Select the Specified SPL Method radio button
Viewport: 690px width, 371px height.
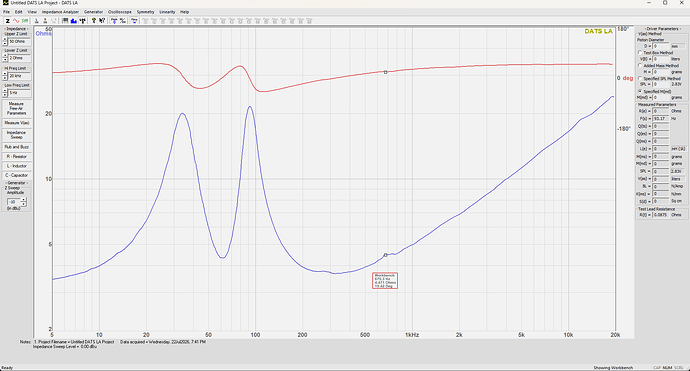pos(640,78)
